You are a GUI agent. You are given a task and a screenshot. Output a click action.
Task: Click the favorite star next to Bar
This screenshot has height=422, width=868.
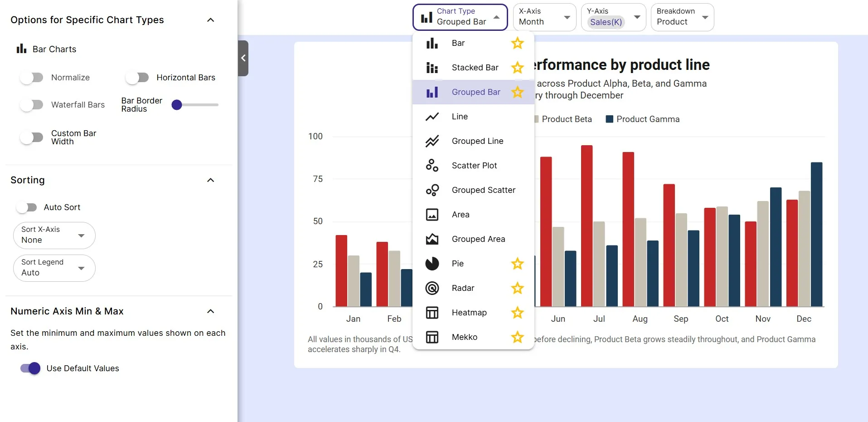517,43
